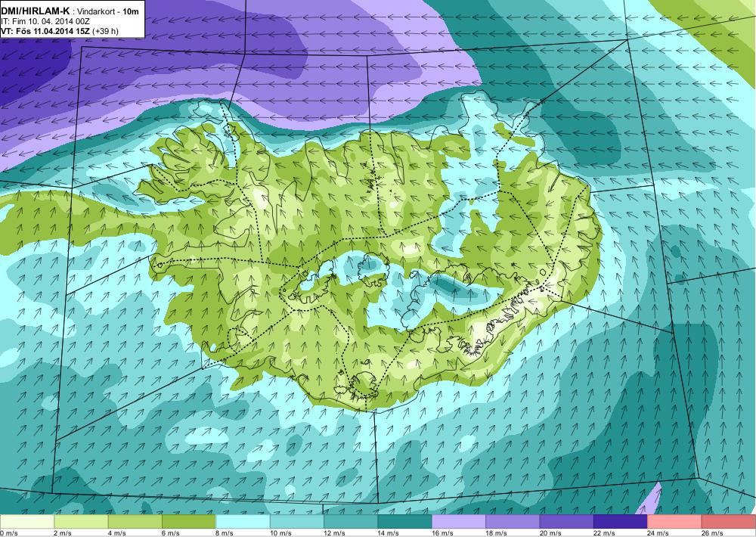Screen dimensions: 756x537
Task: Click the "4 m/s" legend label
Action: [116, 533]
